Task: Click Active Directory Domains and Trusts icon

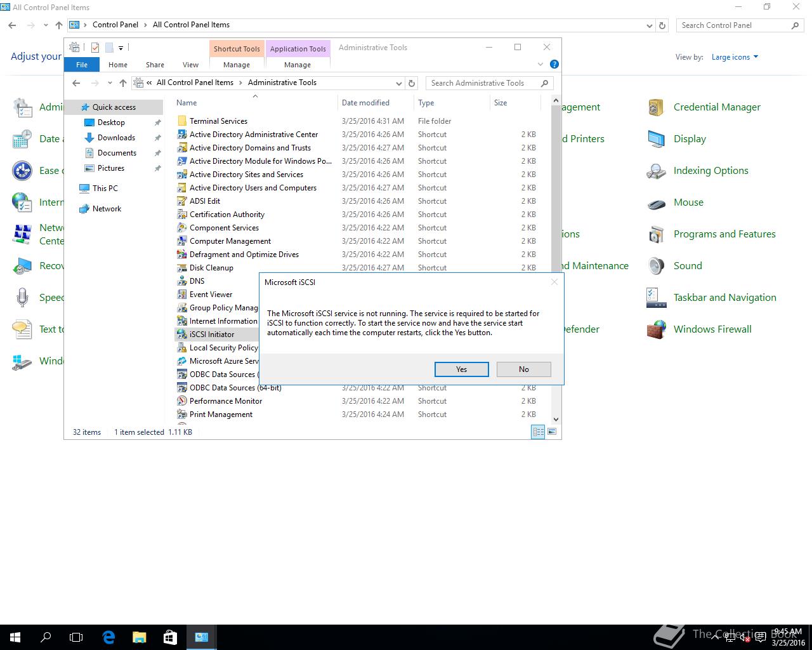Action: click(182, 148)
